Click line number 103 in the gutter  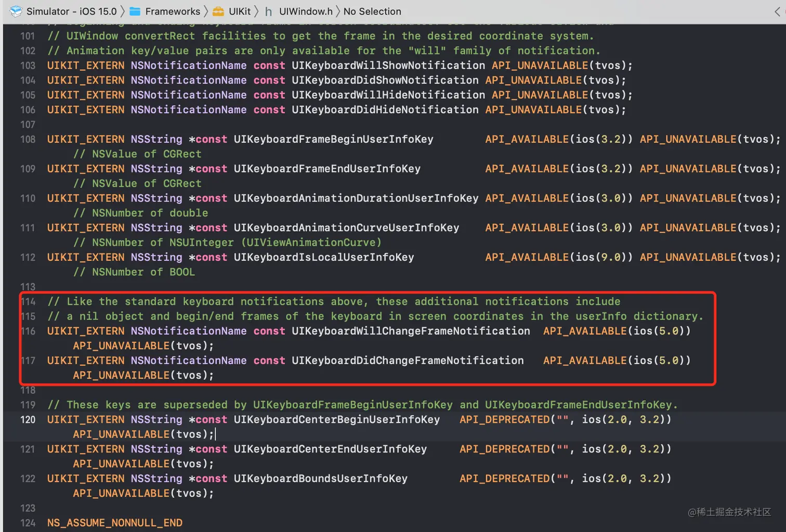(x=28, y=65)
